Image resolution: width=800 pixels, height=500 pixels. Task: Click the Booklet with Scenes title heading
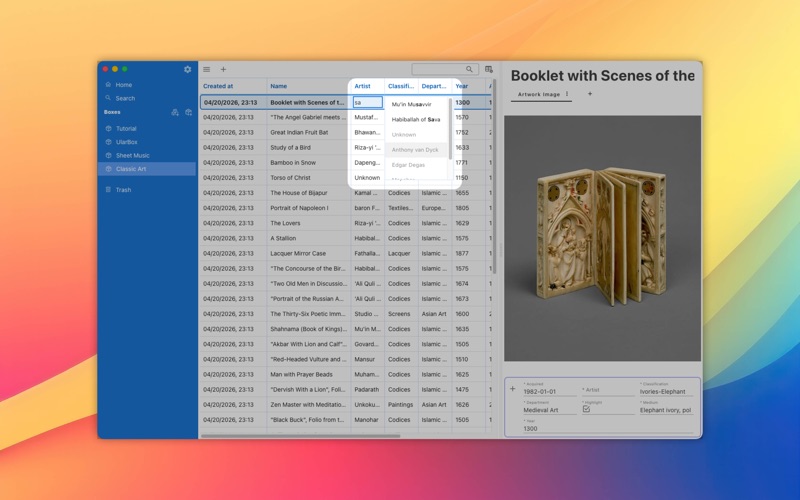click(603, 76)
